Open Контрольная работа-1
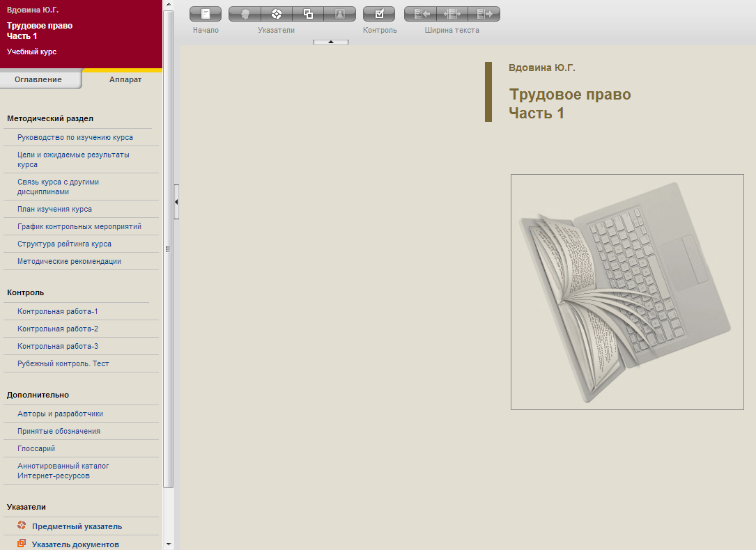 (58, 311)
